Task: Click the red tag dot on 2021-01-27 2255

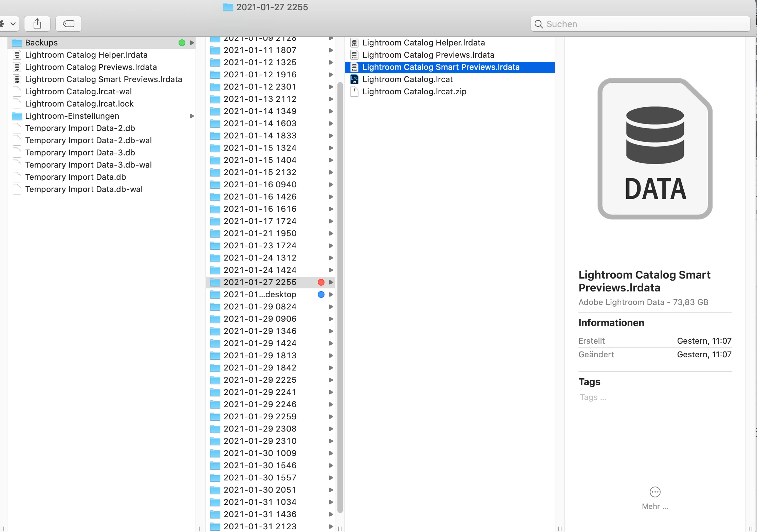Action: click(x=321, y=282)
